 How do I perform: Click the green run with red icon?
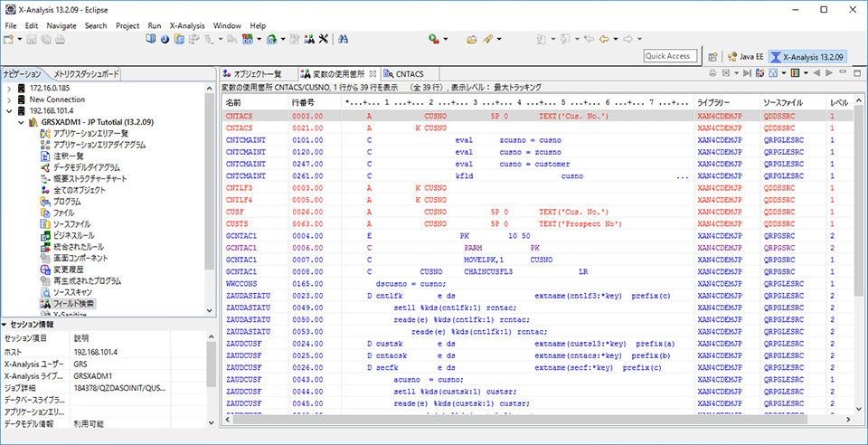(x=434, y=39)
